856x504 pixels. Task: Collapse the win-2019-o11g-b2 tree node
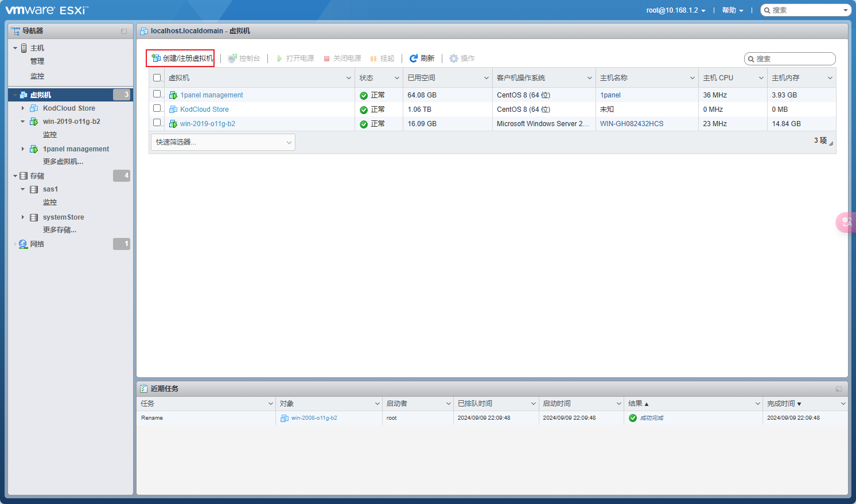[x=23, y=122]
